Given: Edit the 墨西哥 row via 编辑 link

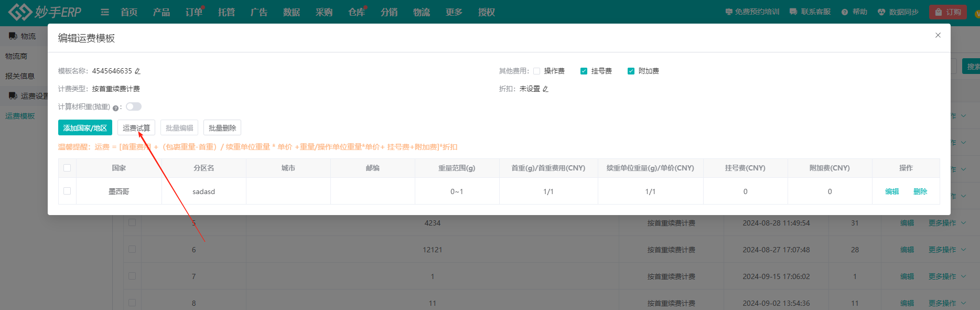Looking at the screenshot, I should (892, 191).
